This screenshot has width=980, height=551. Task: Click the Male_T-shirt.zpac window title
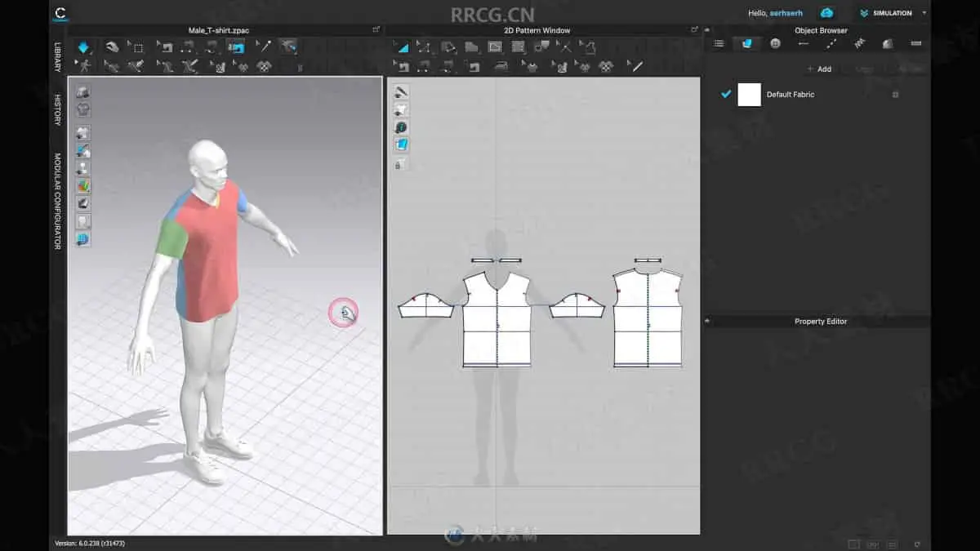[219, 30]
